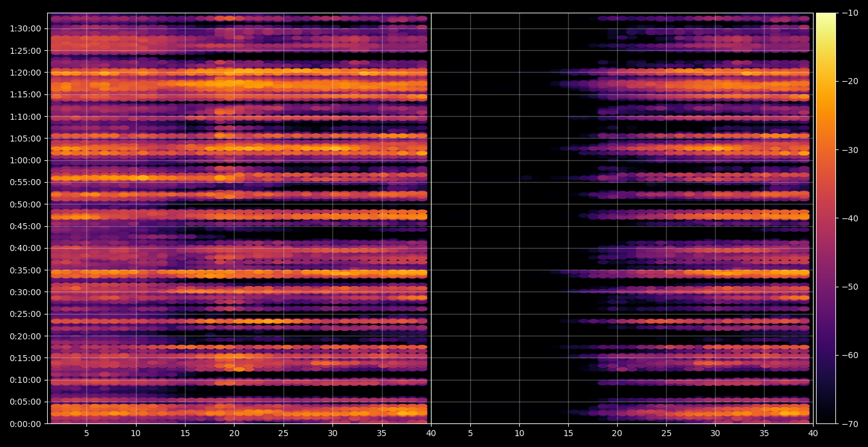The height and width of the screenshot is (447, 868).
Task: Click x-axis tick 10 of right spectrogram
Action: (x=519, y=433)
